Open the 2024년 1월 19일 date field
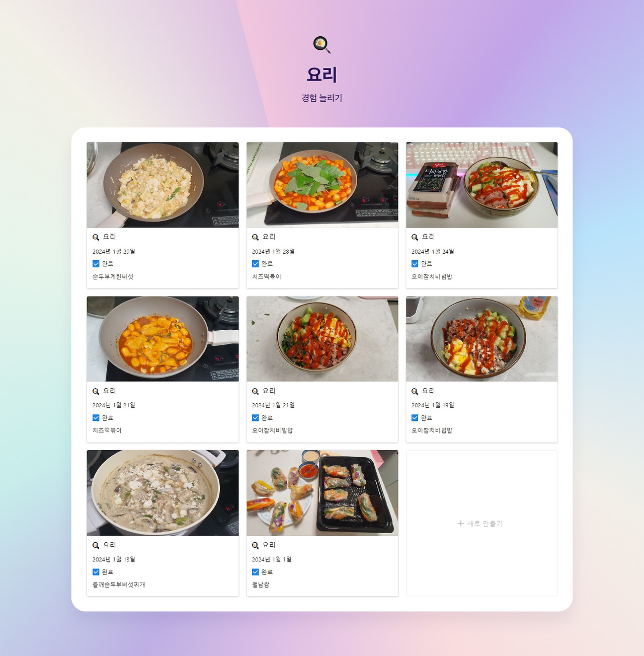This screenshot has height=656, width=644. pos(433,405)
